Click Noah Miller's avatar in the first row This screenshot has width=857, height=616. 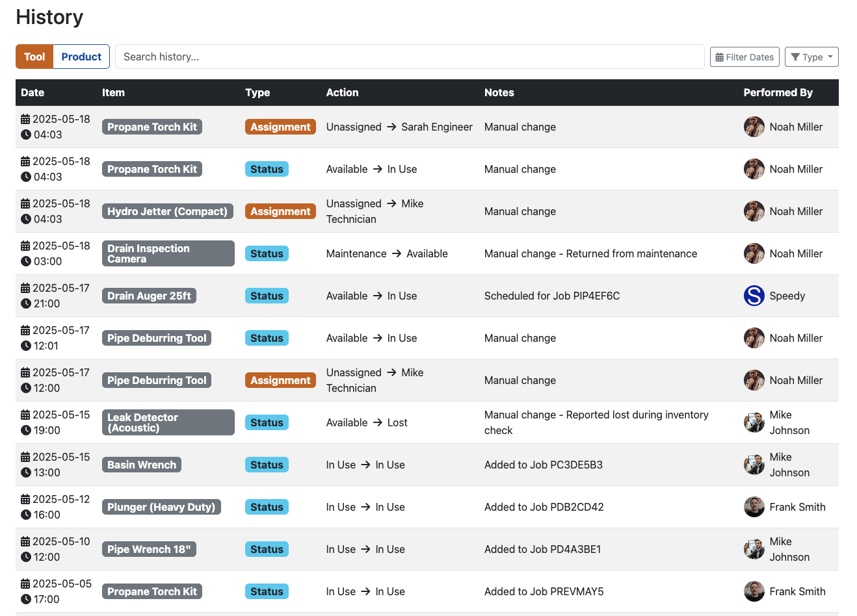(x=754, y=127)
